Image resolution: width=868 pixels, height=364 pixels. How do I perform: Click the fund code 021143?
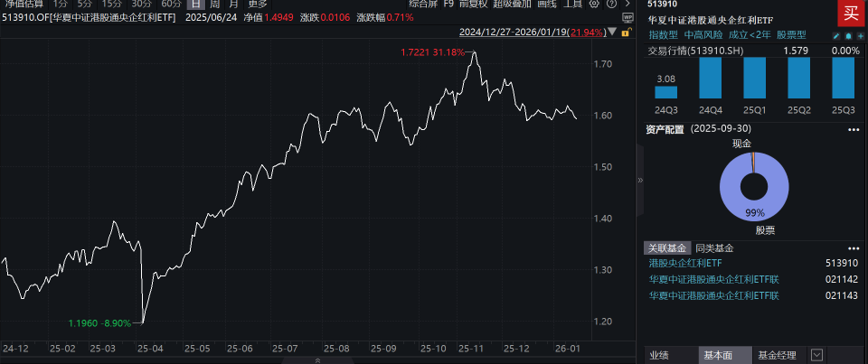coord(842,295)
